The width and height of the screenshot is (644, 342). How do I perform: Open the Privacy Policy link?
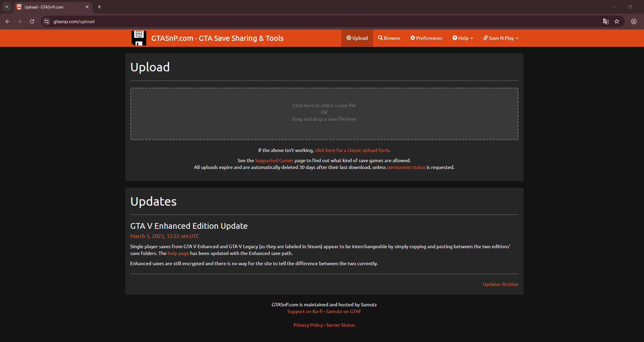click(x=308, y=325)
